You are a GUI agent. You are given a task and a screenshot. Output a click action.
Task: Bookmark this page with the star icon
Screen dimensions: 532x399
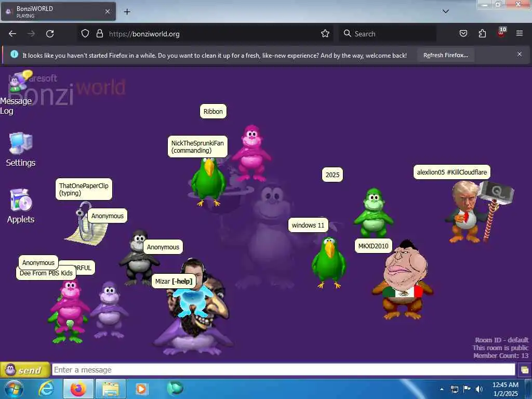click(x=325, y=34)
